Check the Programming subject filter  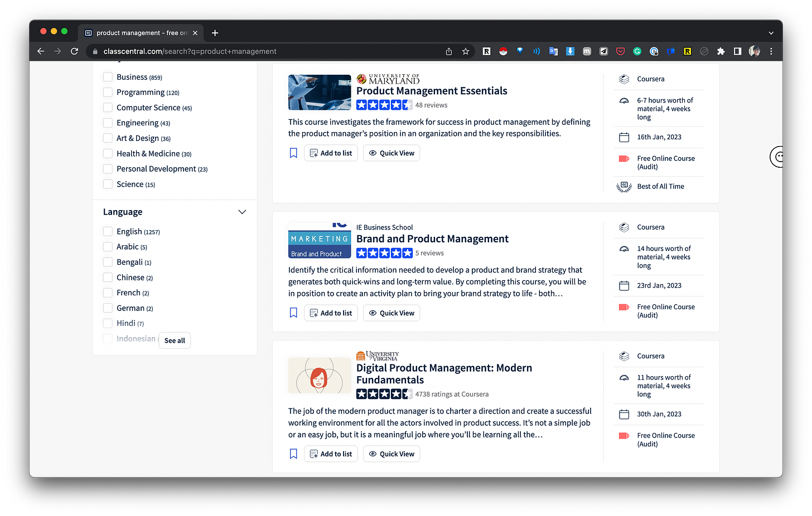pos(108,93)
